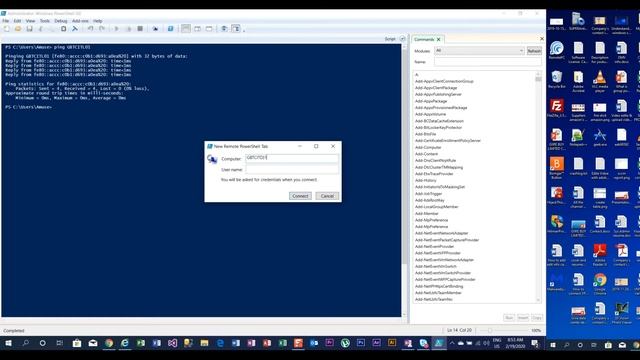This screenshot has width=640, height=360.
Task: Undo the last action in toolbar
Action: (90, 29)
